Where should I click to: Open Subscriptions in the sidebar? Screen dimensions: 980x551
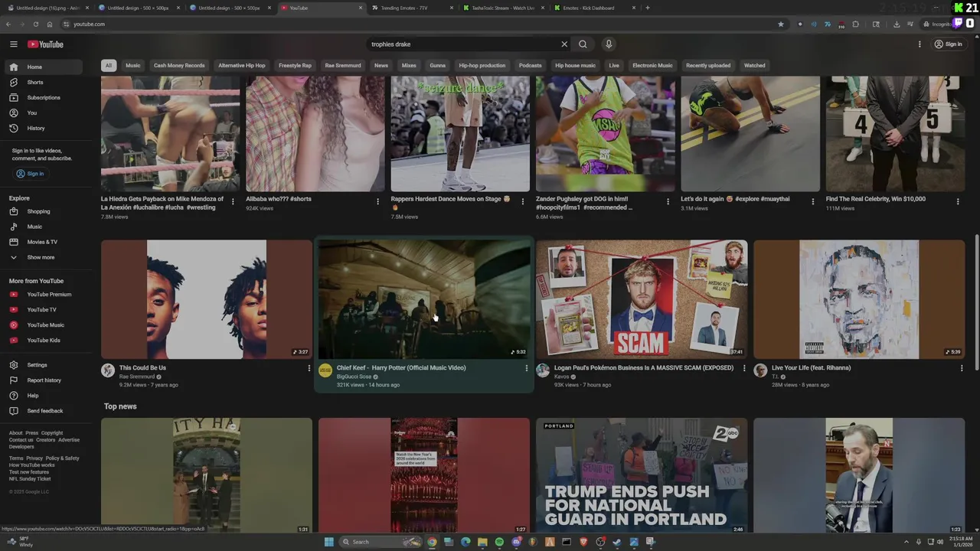click(x=45, y=97)
